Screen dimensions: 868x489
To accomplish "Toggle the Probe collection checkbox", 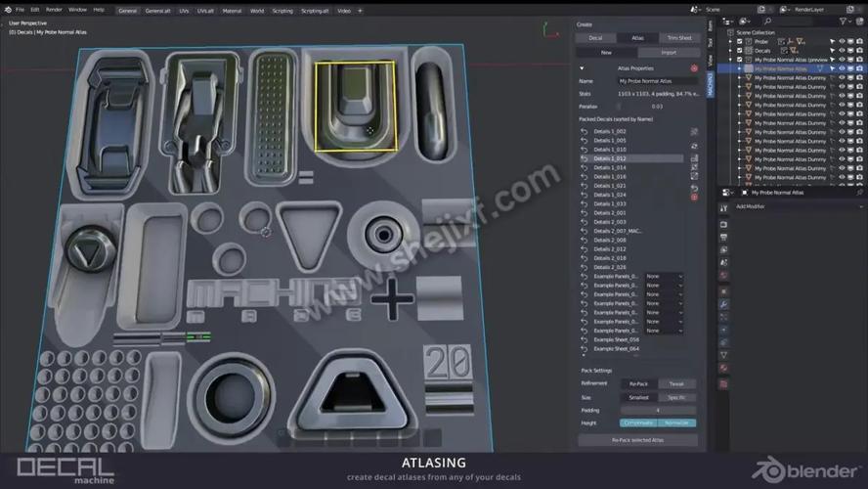I will tap(740, 41).
